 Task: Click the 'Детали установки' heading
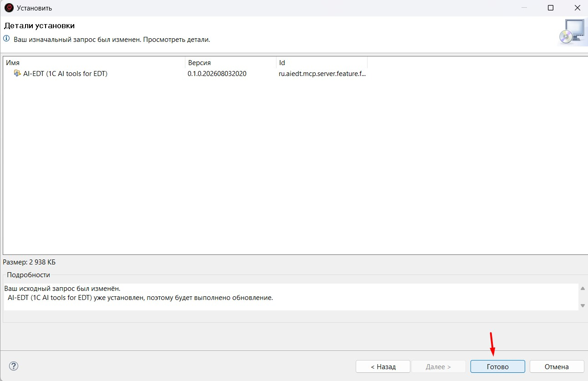tap(39, 26)
